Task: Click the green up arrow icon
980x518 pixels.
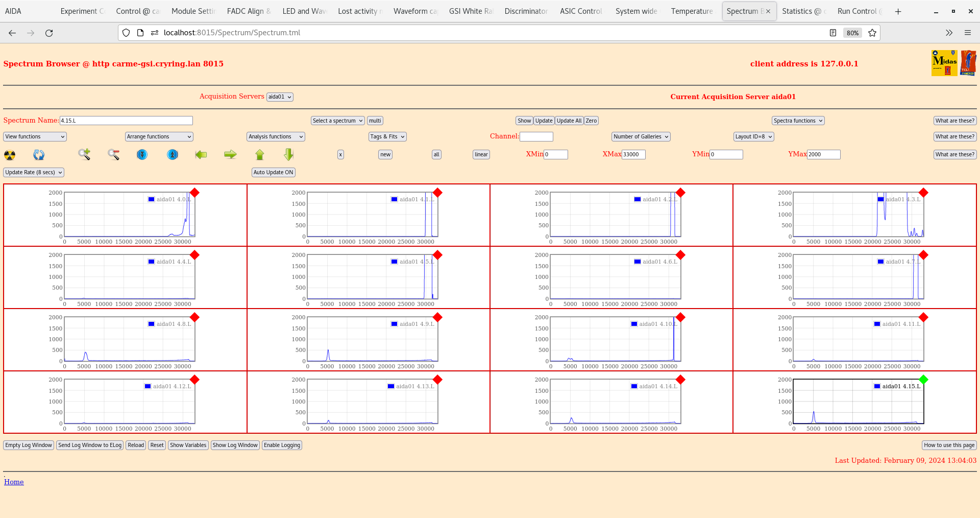Action: coord(260,154)
